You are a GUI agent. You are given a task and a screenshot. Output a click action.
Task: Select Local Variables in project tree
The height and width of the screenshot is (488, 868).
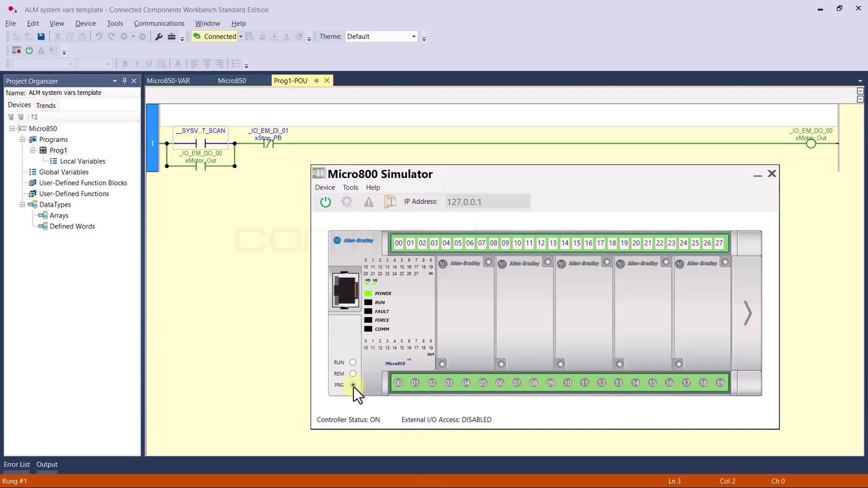82,161
